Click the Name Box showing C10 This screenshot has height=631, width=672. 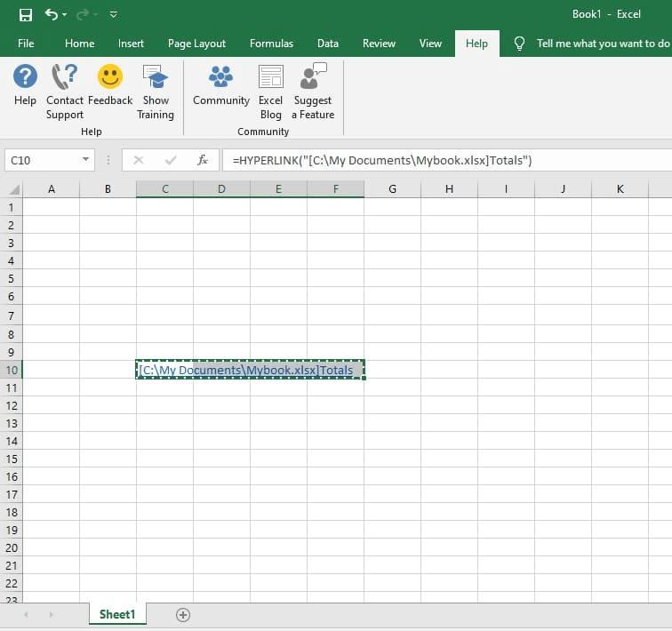[x=43, y=160]
